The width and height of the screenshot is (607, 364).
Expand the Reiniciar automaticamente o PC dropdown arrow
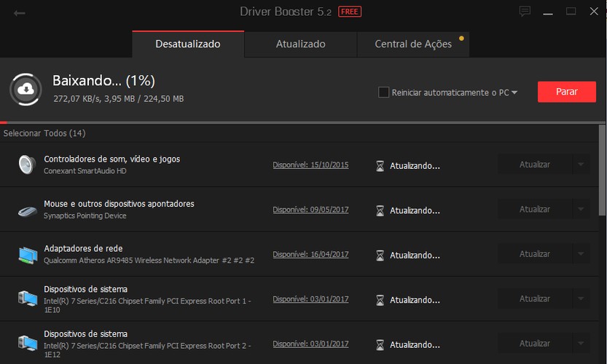[x=514, y=92]
